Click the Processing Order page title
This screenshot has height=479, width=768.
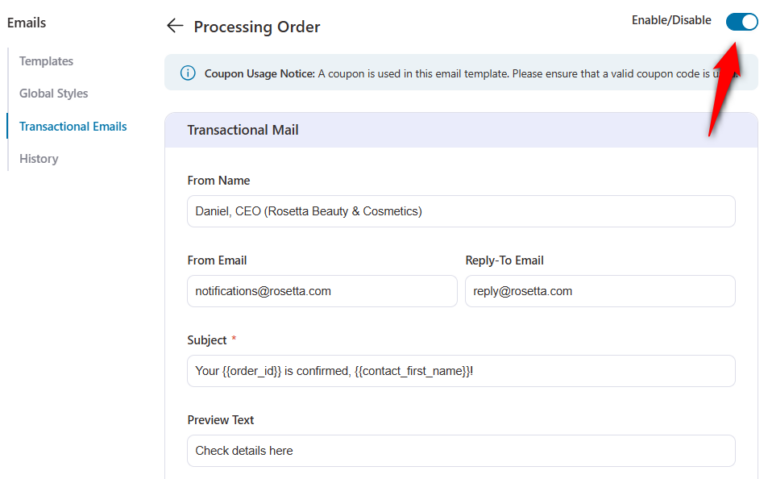click(x=257, y=27)
